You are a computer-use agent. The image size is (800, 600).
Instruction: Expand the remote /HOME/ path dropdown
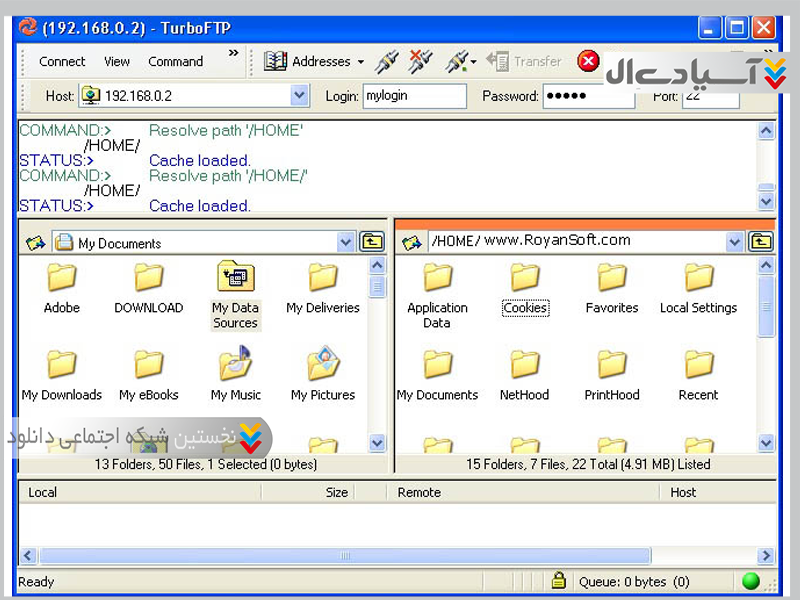point(735,242)
